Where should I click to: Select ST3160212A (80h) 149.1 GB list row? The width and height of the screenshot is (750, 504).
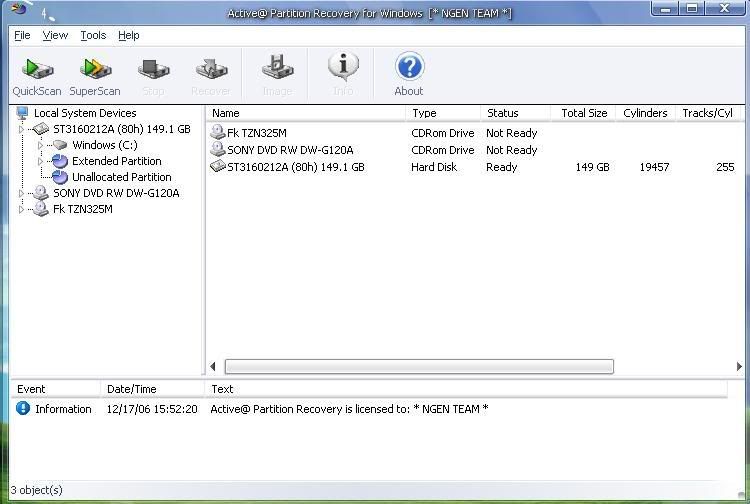point(474,167)
